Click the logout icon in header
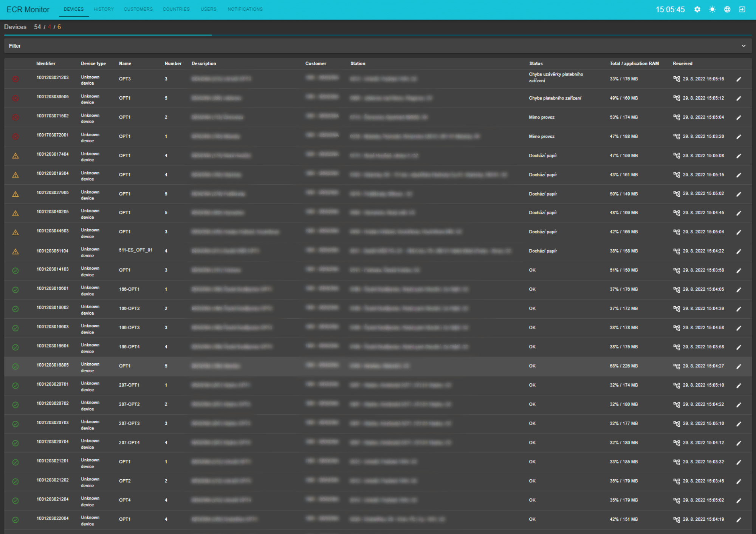Screen dimensions: 756x534 tap(742, 9)
